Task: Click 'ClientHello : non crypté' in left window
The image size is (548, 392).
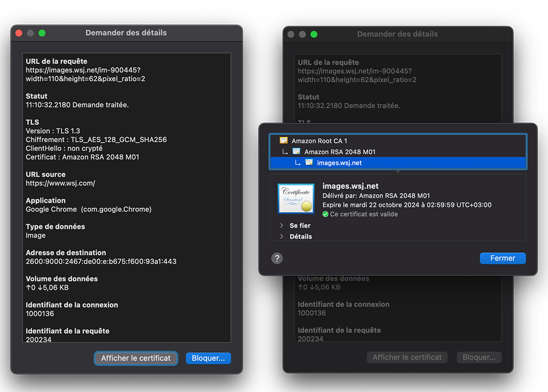Action: (x=64, y=148)
